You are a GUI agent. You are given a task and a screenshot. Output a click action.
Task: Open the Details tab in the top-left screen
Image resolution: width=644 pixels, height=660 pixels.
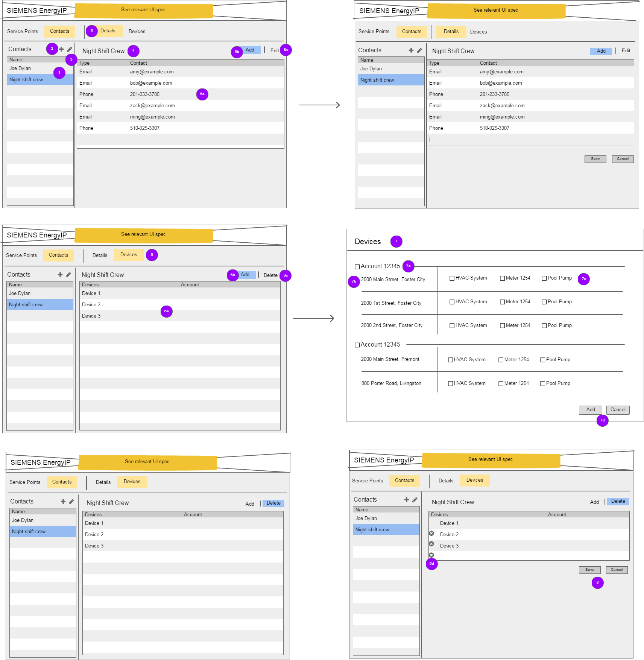click(x=109, y=31)
